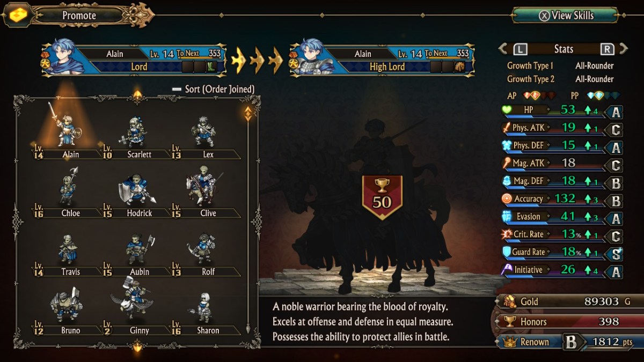
Task: Change Sort (Order Joined) option
Action: (213, 89)
